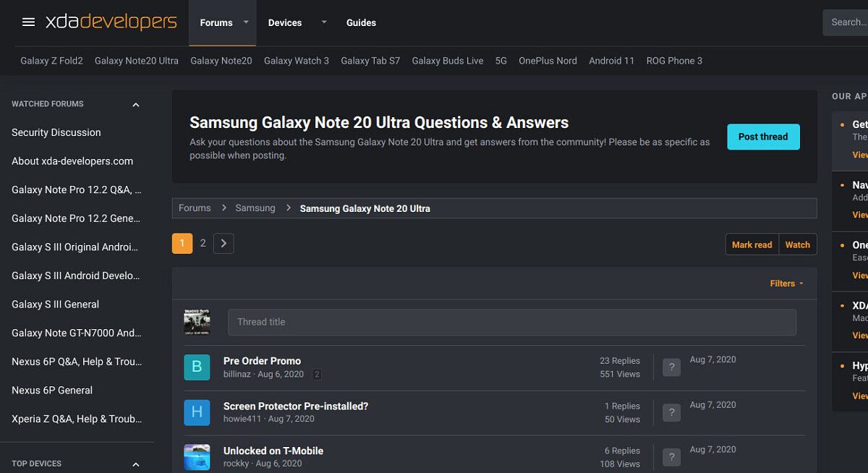868x473 pixels.
Task: Click the Mark read button
Action: (x=752, y=244)
